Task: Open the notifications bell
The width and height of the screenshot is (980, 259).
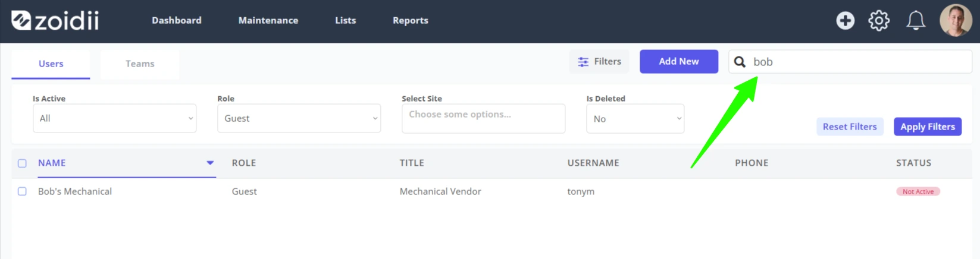Action: coord(916,20)
